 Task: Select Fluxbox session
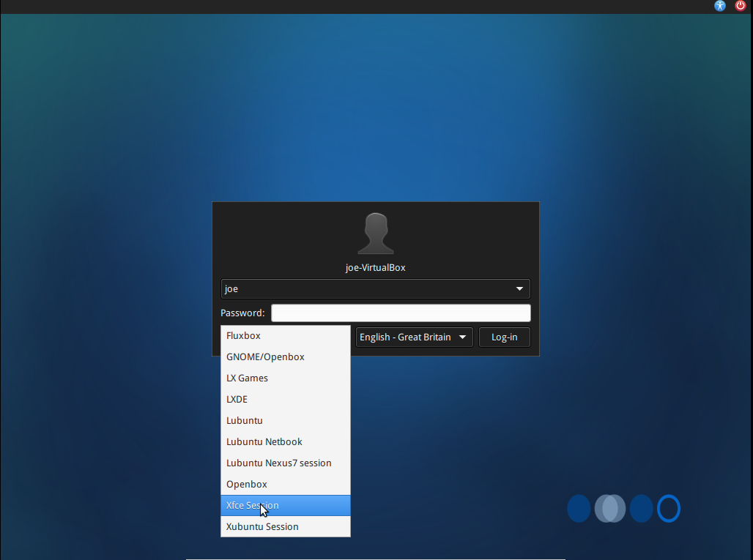285,336
